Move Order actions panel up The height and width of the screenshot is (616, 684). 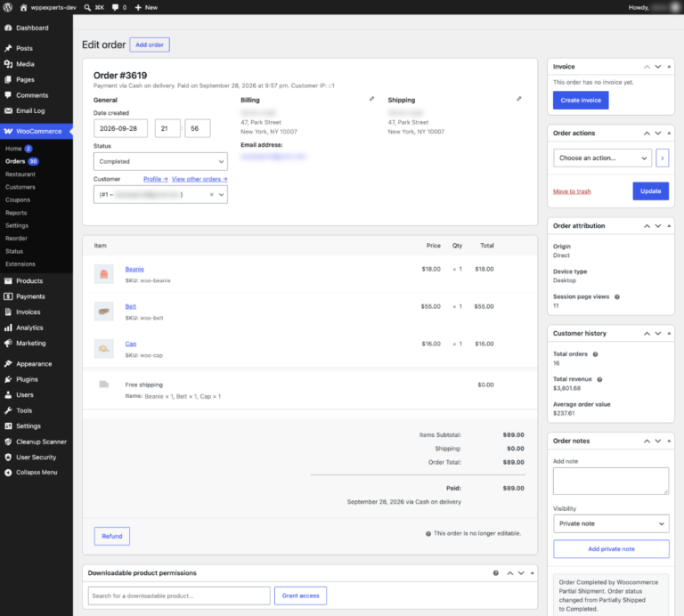647,134
